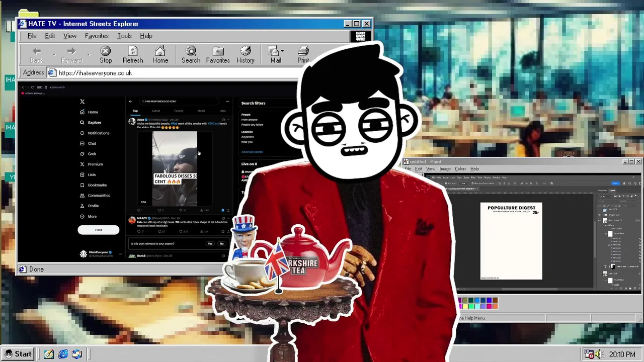Go to the Home page icon in toolbar
This screenshot has width=644, height=362.
pos(160,55)
